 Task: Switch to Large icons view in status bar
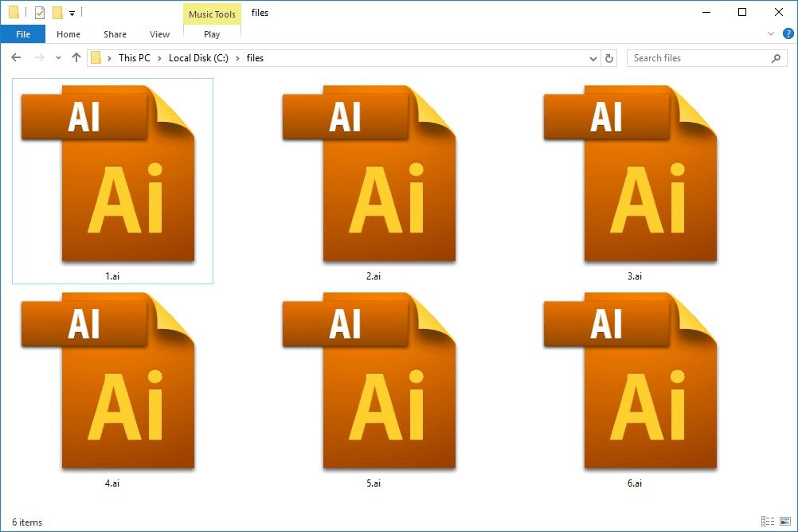[785, 522]
